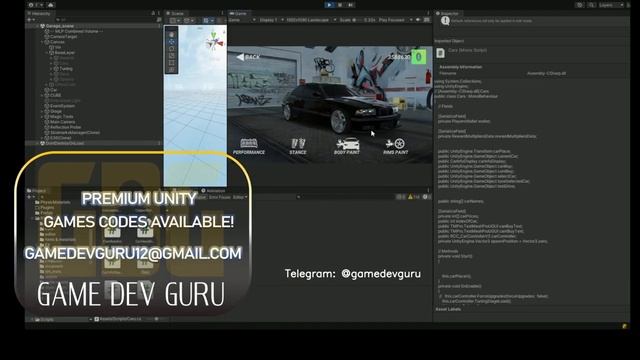
Task: Toggle Console warning messages filter
Action: [x=413, y=197]
